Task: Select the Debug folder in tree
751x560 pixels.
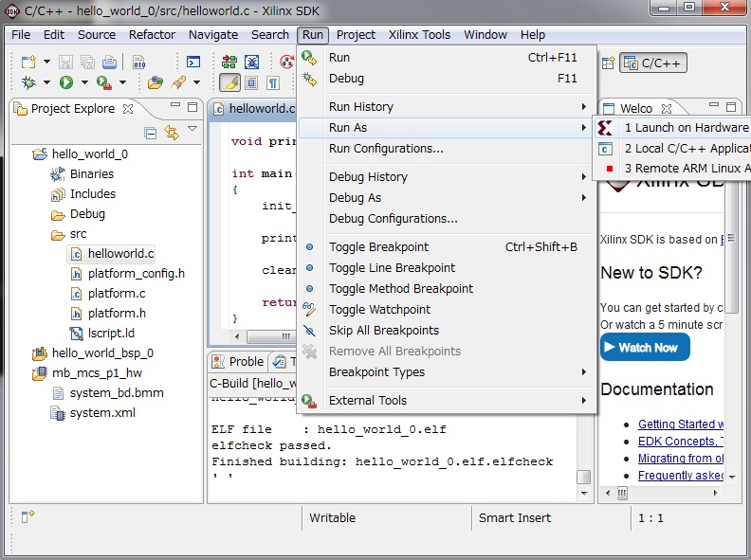Action: coord(87,214)
